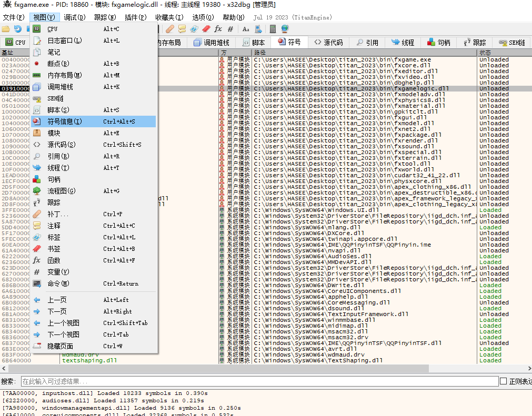
Task: Click the Az strings toolbar icon
Action: [x=246, y=29]
